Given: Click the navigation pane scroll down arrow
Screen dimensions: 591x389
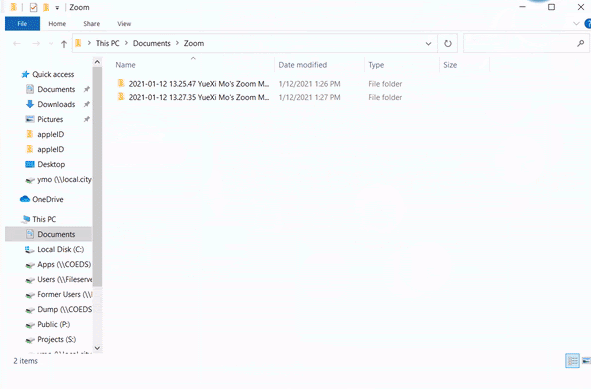Looking at the screenshot, I should pyautogui.click(x=97, y=348).
